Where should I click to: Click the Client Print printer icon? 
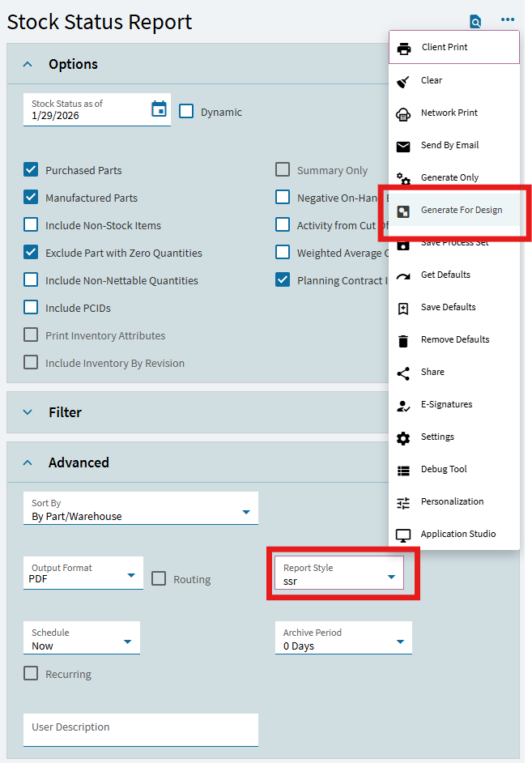403,48
